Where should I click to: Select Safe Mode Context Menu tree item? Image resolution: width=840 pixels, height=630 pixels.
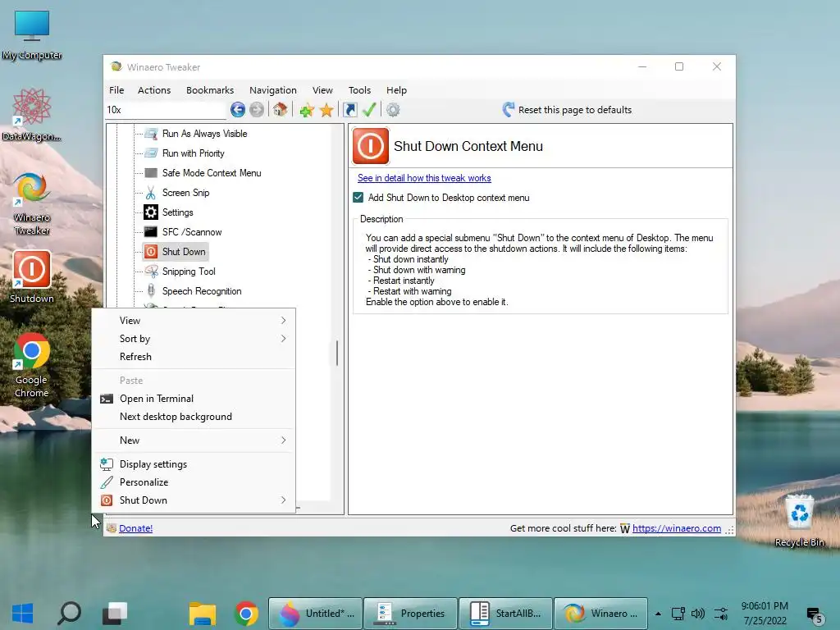point(212,173)
